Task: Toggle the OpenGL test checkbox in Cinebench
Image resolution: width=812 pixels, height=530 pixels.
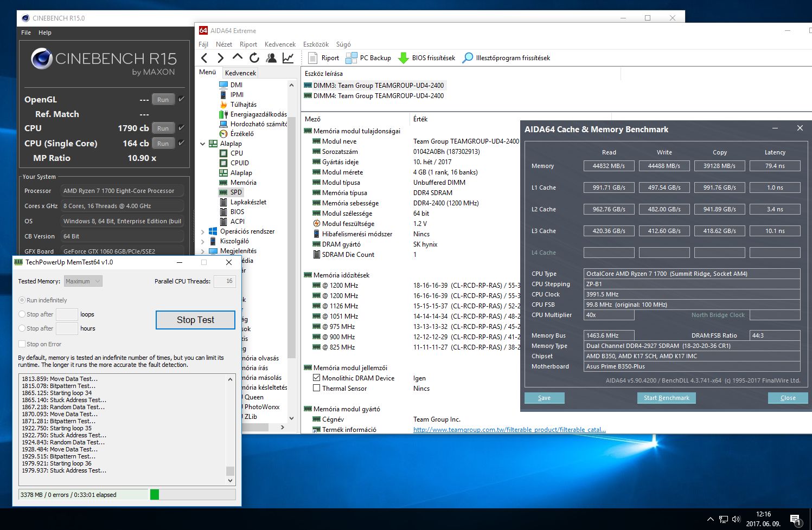Action: 181,99
